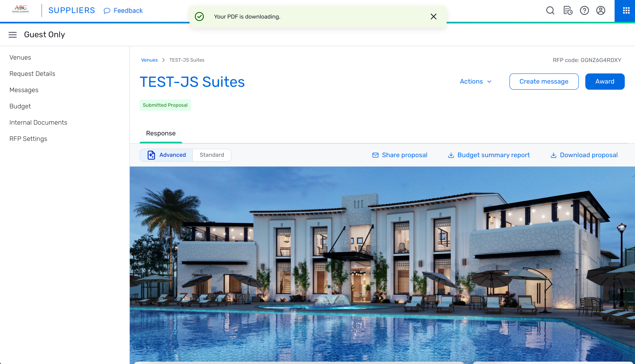The image size is (635, 364).
Task: Click the ABC Generic Company logo
Action: coord(20,9)
